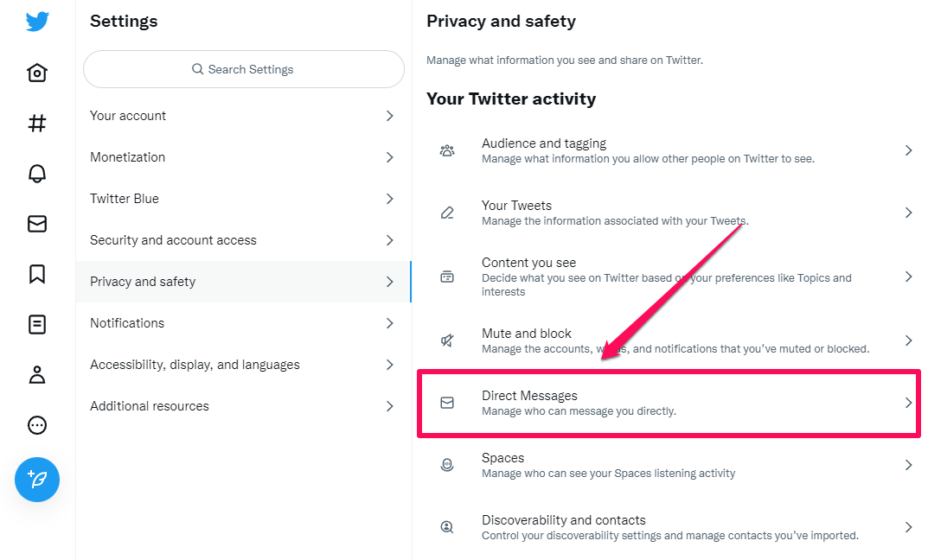Click the Audience and tagging people icon
This screenshot has width=928, height=560.
pos(447,150)
